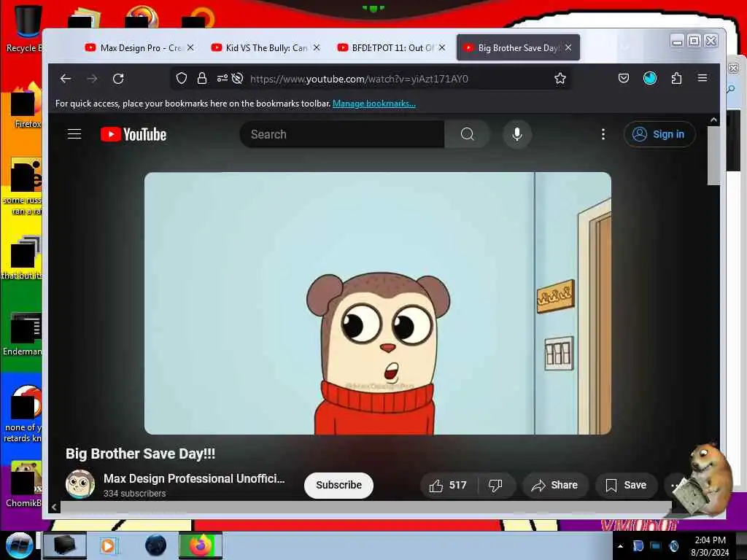Bookmark this page with the star icon
Screen dimensions: 747x560
click(x=560, y=78)
